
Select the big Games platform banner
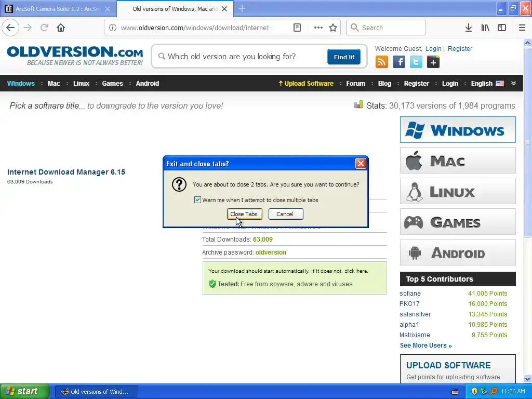[458, 221]
